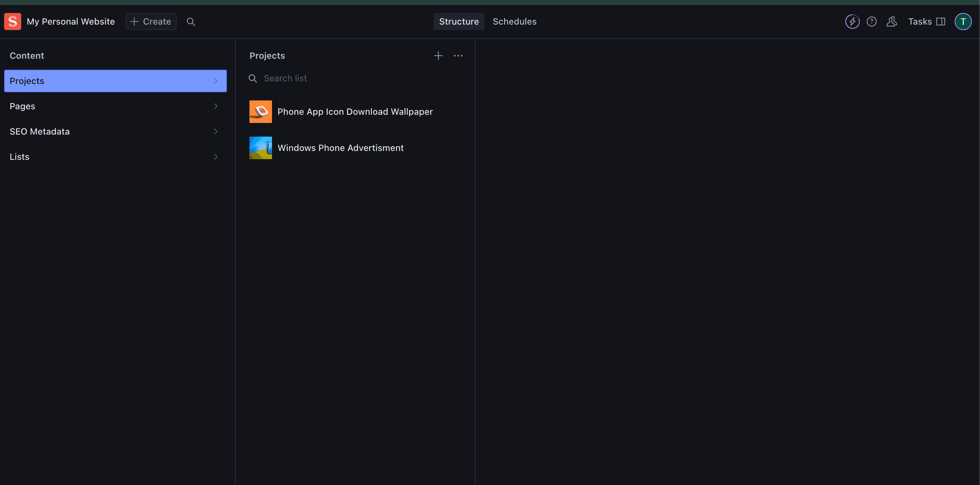Toggle the Tasks side panel
Viewport: 980px width, 485px height.
coord(926,22)
